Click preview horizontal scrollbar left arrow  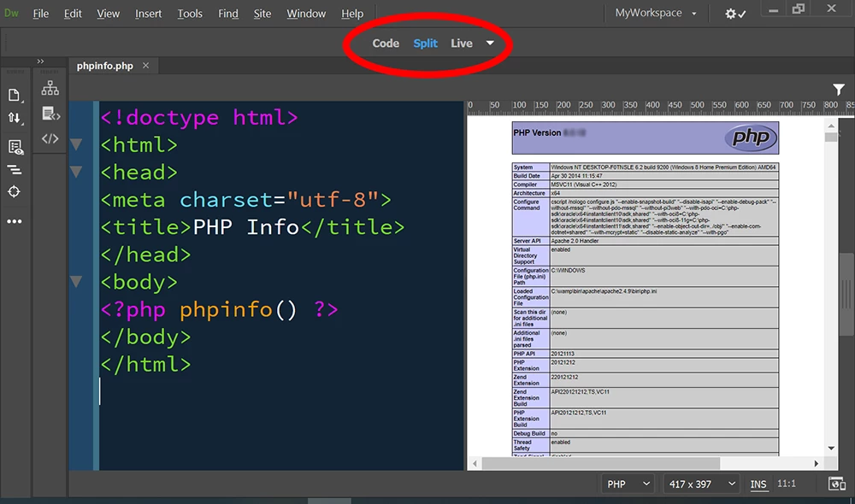coord(475,464)
